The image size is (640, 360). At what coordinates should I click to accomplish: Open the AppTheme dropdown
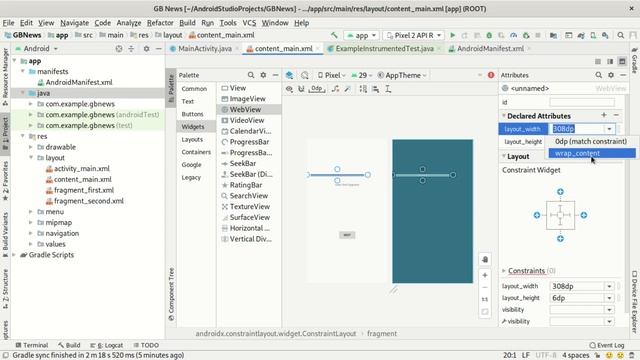coord(402,75)
